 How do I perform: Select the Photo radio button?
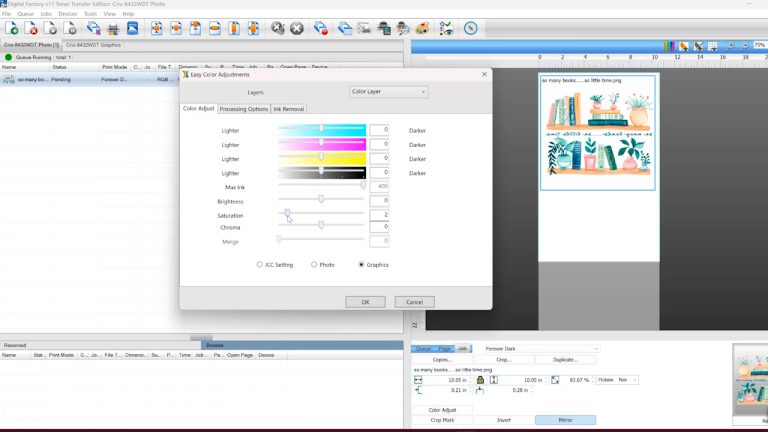coord(313,264)
